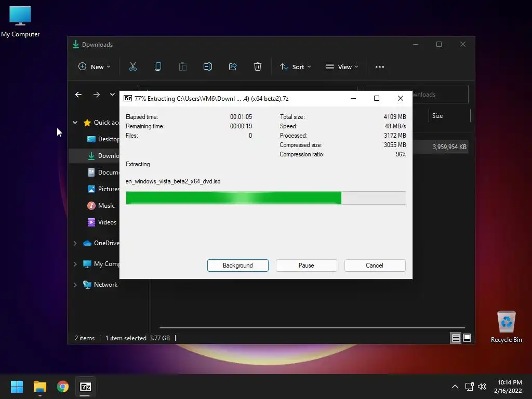Open the New dropdown in Explorer
The height and width of the screenshot is (399, 532).
pyautogui.click(x=95, y=67)
